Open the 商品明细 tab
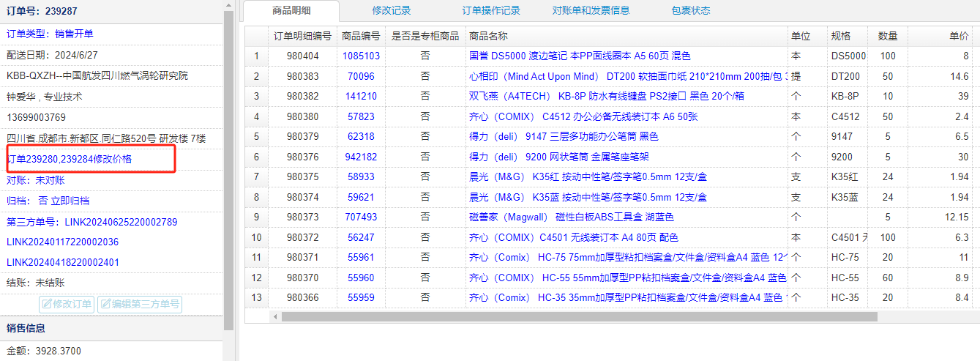 click(x=291, y=10)
